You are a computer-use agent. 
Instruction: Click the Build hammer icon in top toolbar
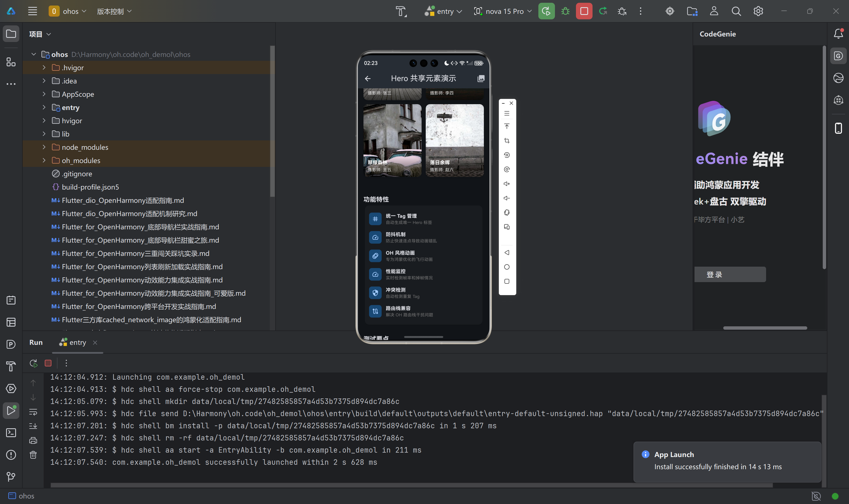(x=401, y=11)
